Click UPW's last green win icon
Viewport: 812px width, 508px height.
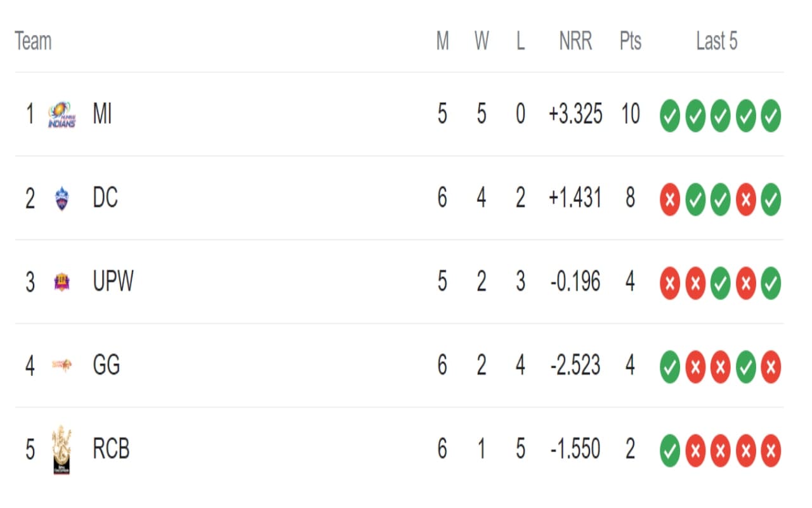[x=771, y=283]
